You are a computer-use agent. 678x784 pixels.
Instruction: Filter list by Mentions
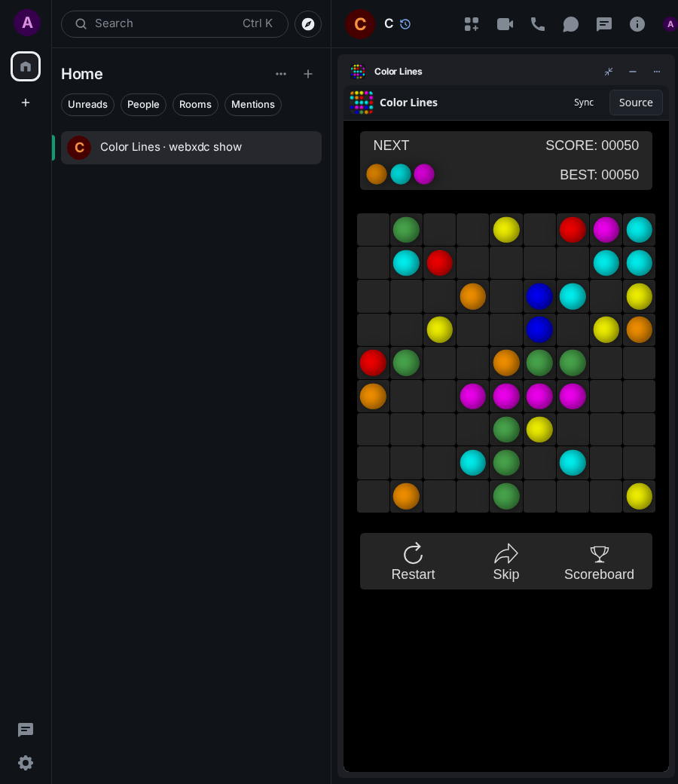pyautogui.click(x=253, y=105)
